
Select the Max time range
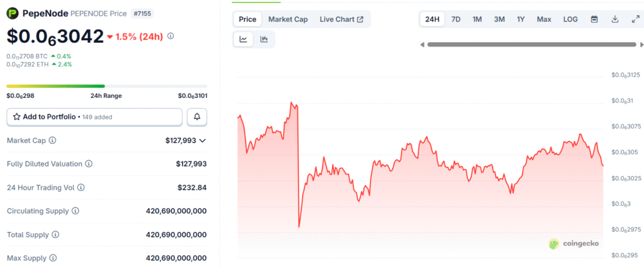(544, 19)
